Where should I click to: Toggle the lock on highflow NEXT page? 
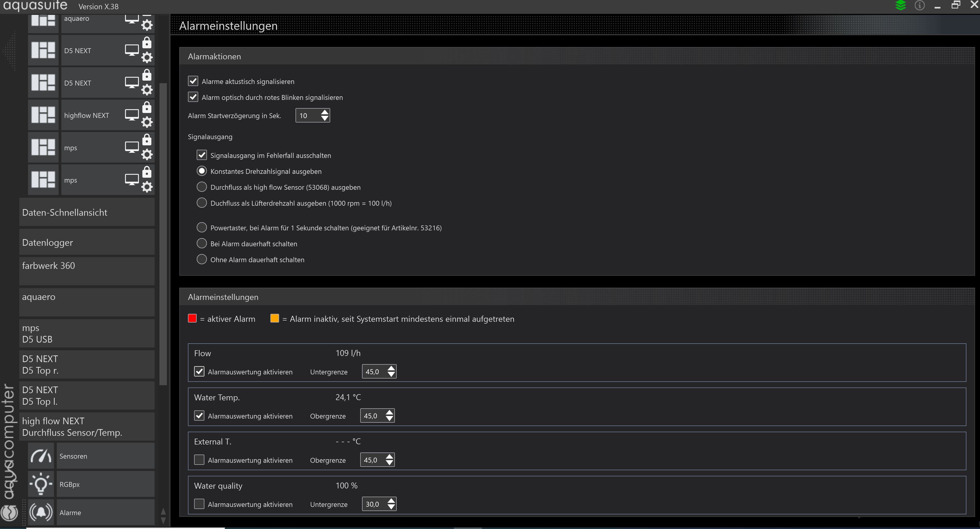tap(147, 107)
